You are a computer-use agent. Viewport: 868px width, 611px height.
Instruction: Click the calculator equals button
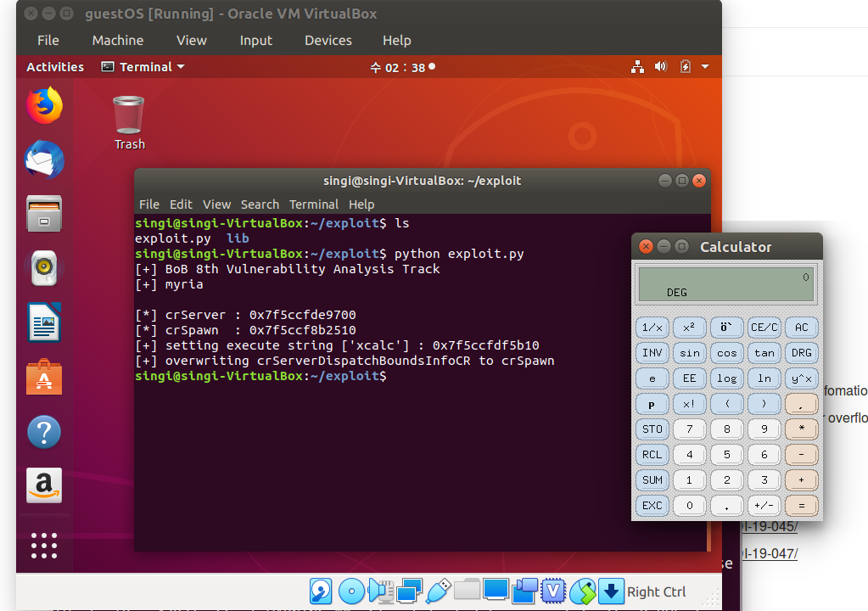tap(801, 506)
